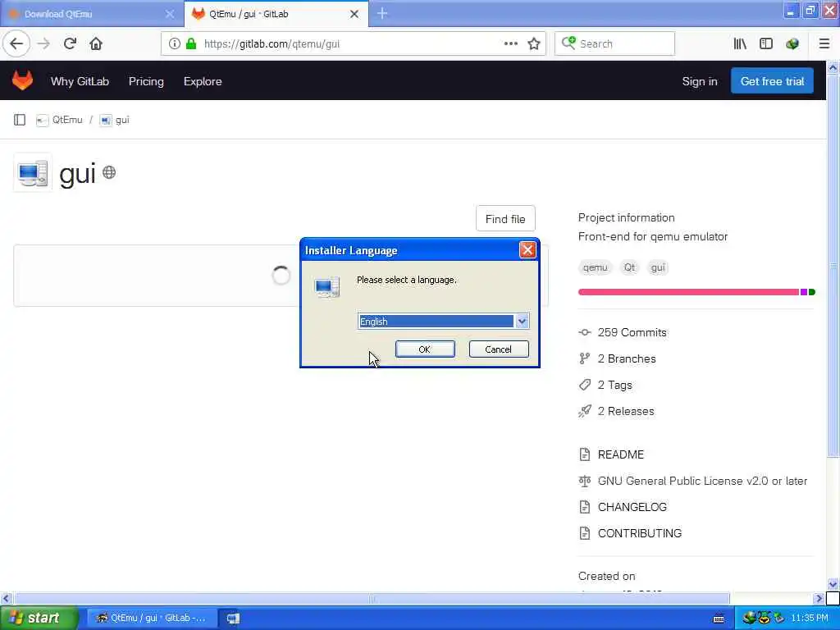Focus the Firefox search box
Viewport: 840px width, 630px height.
tap(614, 44)
